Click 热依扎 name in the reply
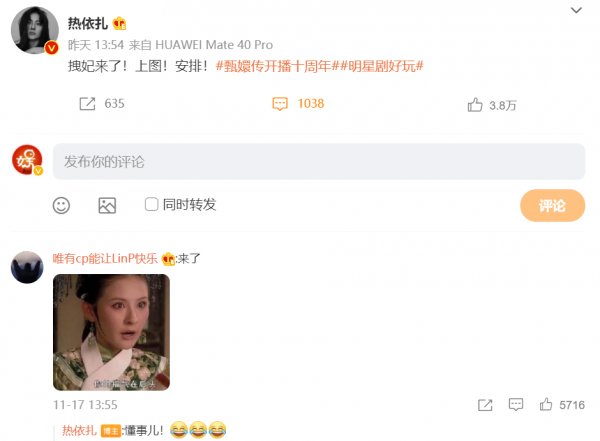Image resolution: width=600 pixels, height=441 pixels. click(79, 430)
